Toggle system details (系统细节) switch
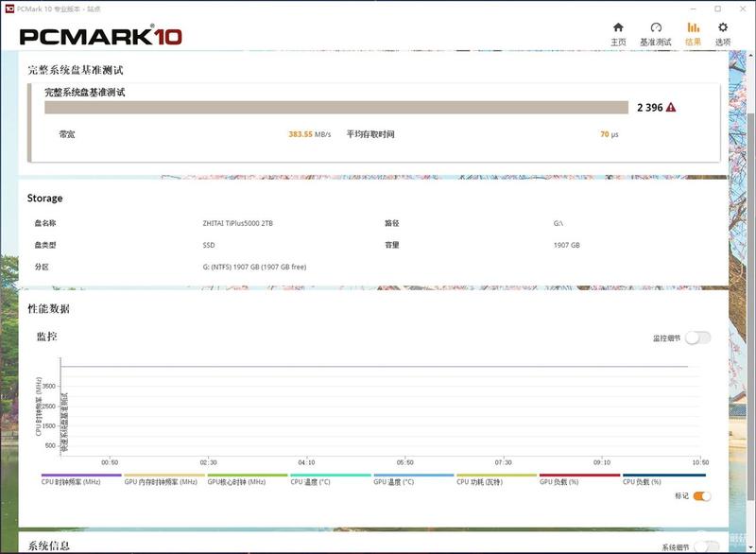This screenshot has height=554, width=756. tap(706, 546)
